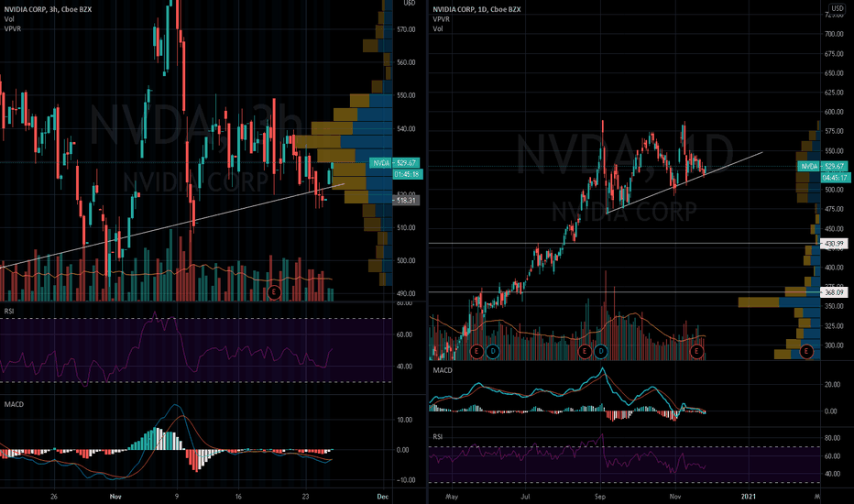This screenshot has width=854, height=504.
Task: Select the RSI label on the 3h chart pane
Action: [9, 312]
